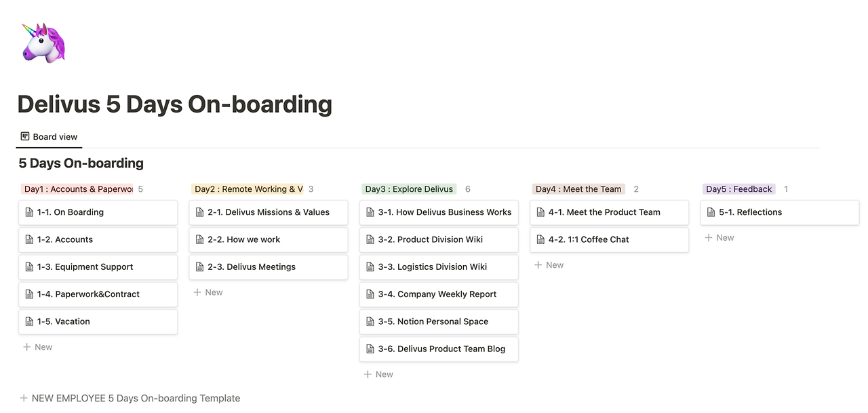
Task: Click the Board view icon
Action: [x=25, y=136]
